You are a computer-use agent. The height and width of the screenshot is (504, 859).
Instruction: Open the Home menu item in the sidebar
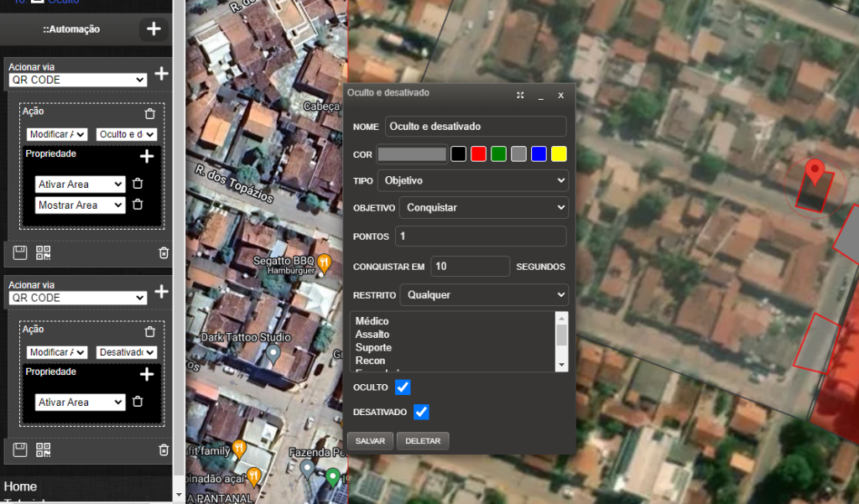20,486
